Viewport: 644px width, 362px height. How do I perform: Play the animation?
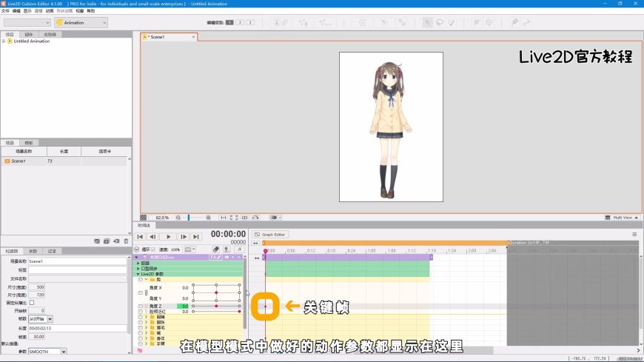168,237
